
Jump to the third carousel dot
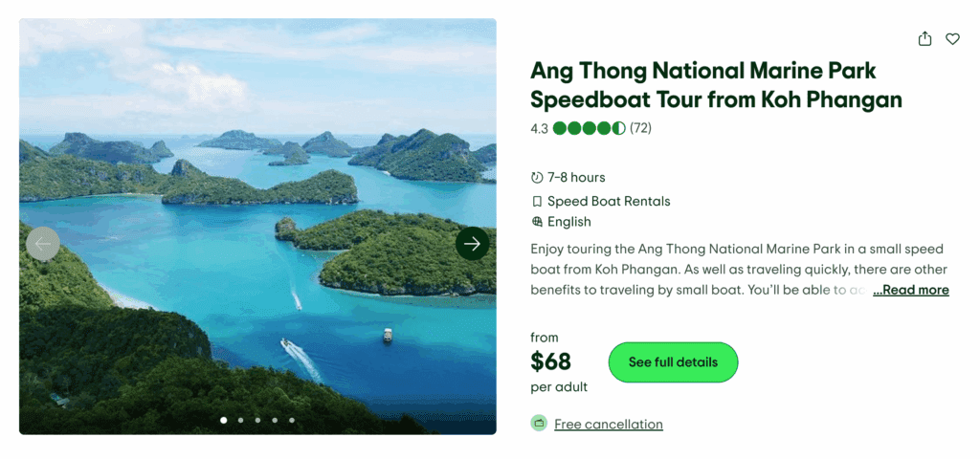[257, 420]
